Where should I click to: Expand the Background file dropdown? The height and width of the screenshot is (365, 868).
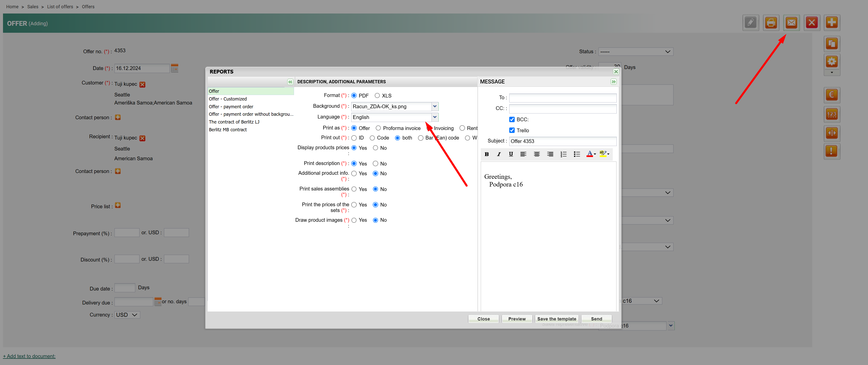pos(434,106)
